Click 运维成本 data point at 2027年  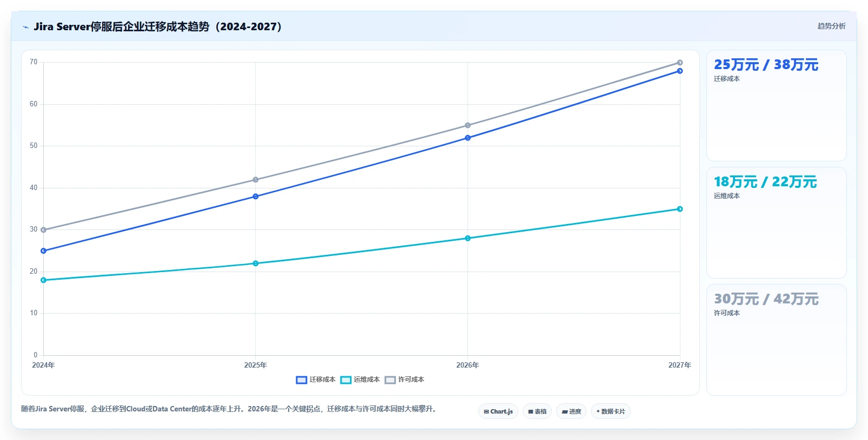pos(680,209)
